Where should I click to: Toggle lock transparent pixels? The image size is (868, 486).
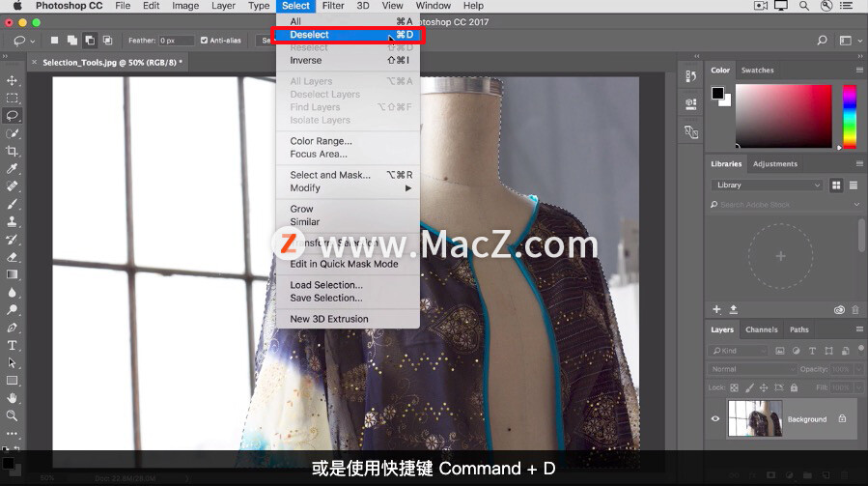[734, 387]
